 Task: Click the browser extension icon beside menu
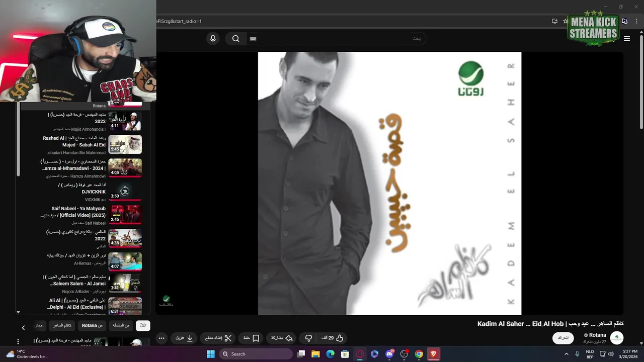click(x=624, y=21)
